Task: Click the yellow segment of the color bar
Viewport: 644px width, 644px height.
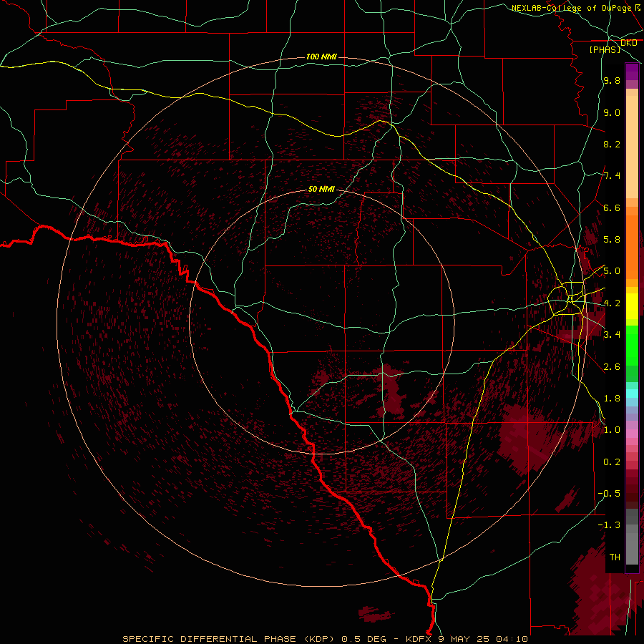Action: point(632,306)
